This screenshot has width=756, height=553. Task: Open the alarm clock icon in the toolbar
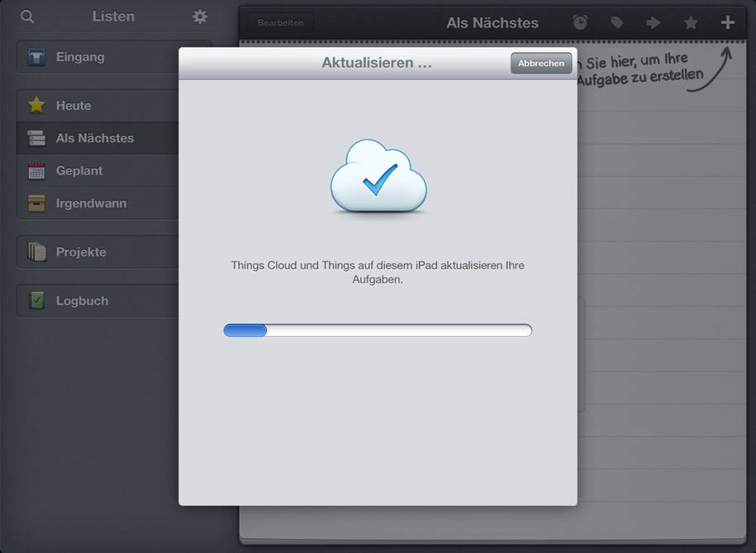pos(579,22)
